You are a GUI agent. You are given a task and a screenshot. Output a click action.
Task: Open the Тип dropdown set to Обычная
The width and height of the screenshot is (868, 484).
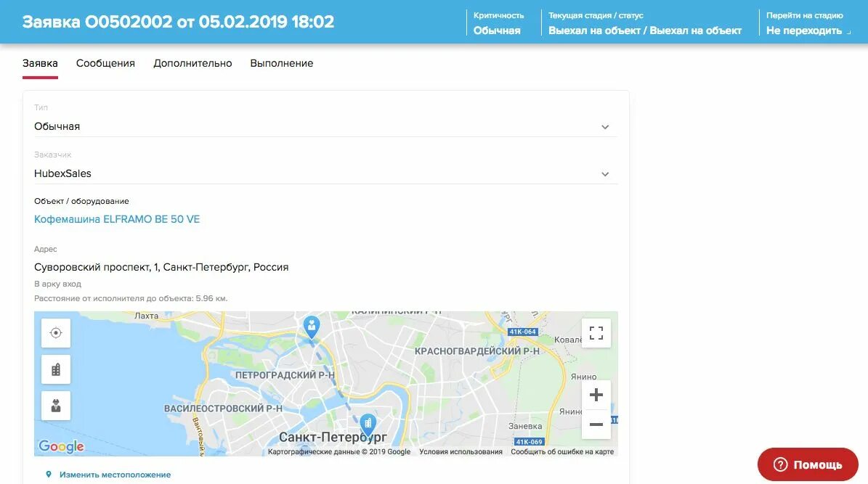tap(325, 127)
